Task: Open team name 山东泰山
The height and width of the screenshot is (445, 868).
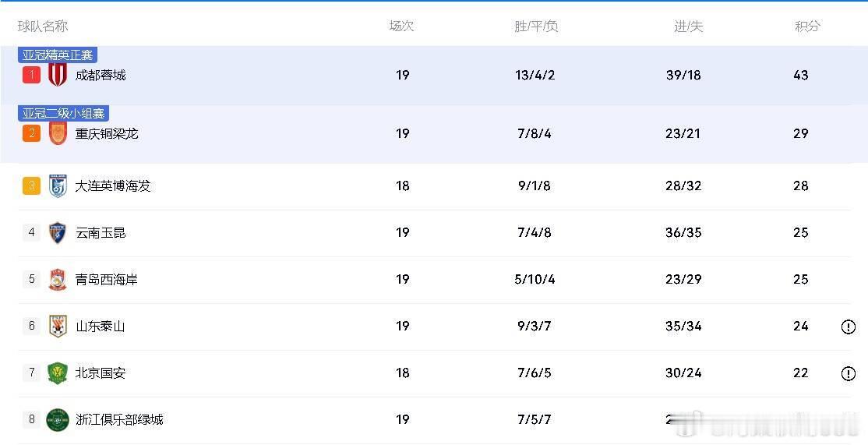Action: point(101,327)
